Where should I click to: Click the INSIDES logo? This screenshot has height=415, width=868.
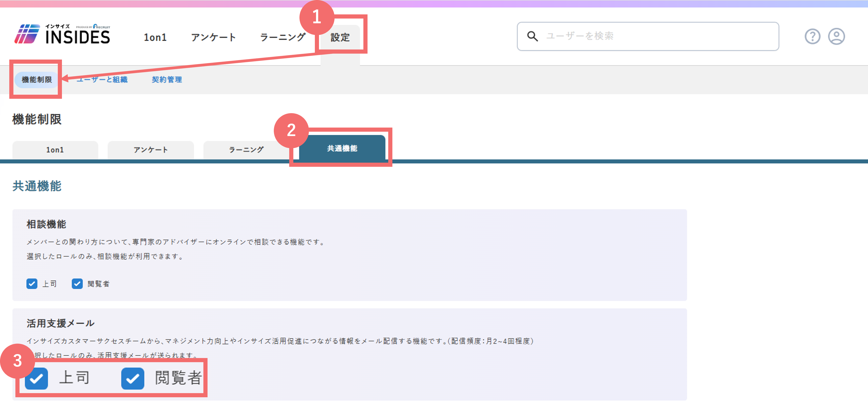click(x=62, y=34)
